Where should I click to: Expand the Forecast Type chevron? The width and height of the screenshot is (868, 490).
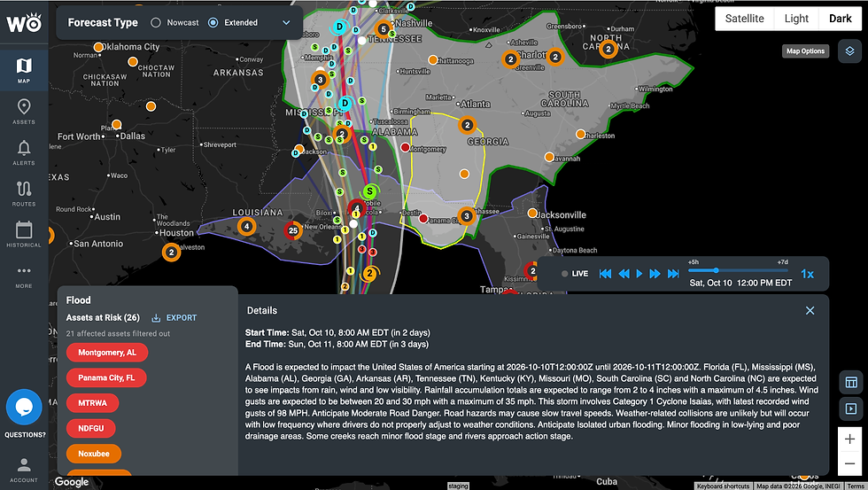(x=286, y=23)
